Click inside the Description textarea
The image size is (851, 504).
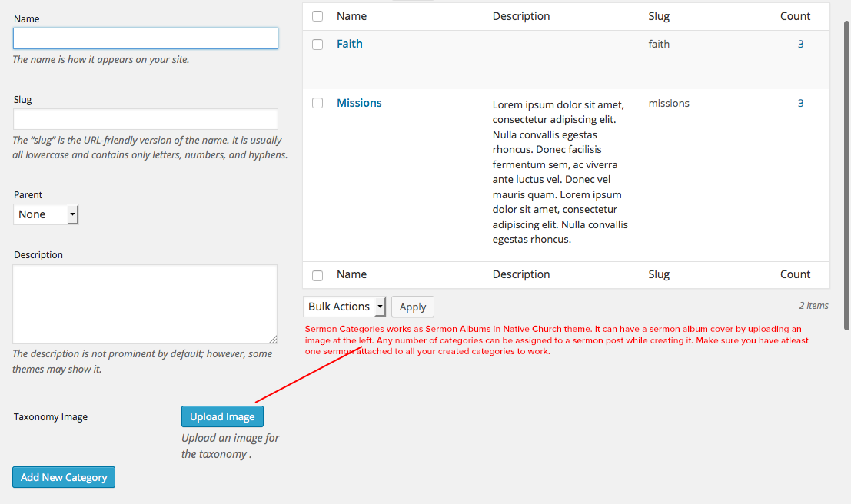point(145,304)
